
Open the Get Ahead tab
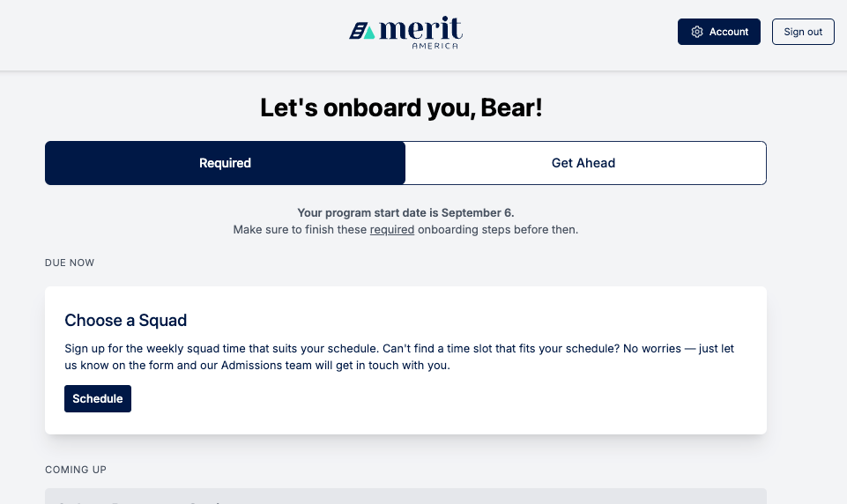pos(583,163)
